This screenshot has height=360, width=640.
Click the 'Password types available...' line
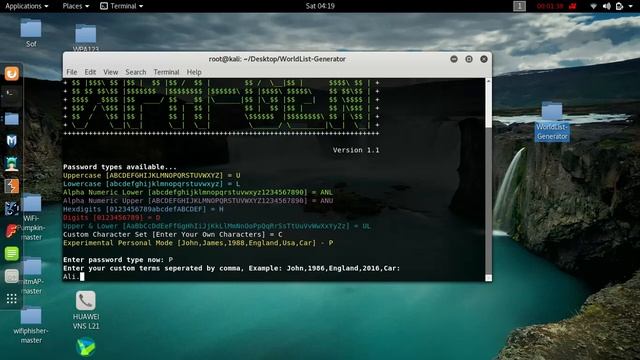pos(120,167)
